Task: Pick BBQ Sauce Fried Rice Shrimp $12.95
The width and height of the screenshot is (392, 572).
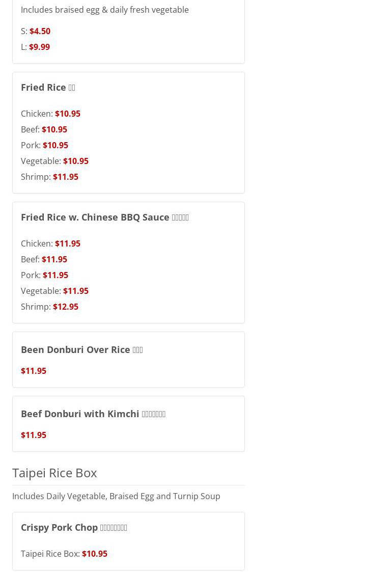Action: pyautogui.click(x=65, y=307)
